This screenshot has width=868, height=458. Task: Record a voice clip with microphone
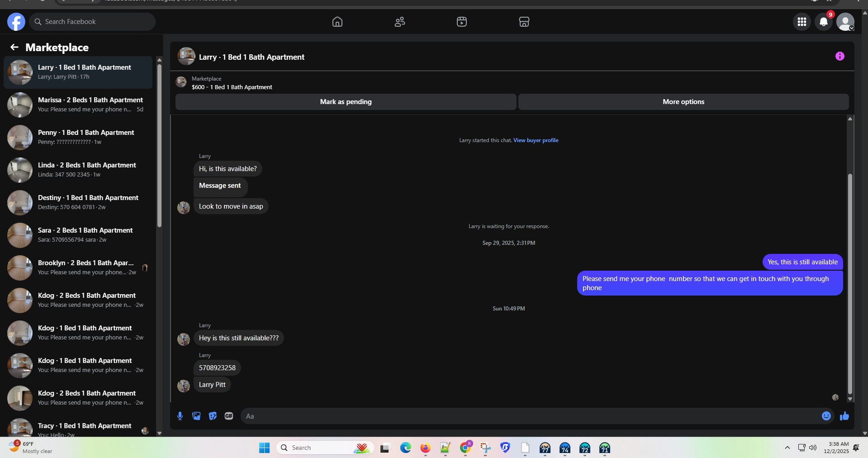[180, 416]
